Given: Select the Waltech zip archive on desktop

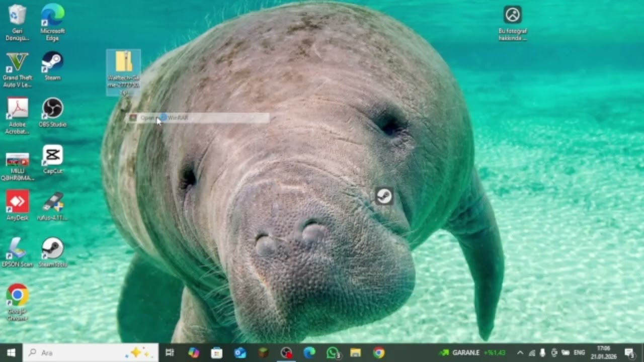Looking at the screenshot, I should 123,73.
